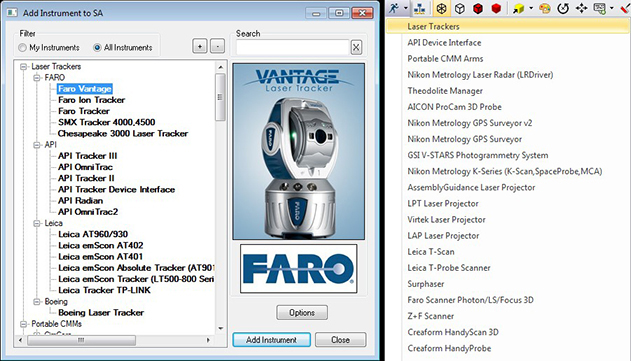Select the My Instruments radio button
The height and width of the screenshot is (361, 631).
point(23,48)
